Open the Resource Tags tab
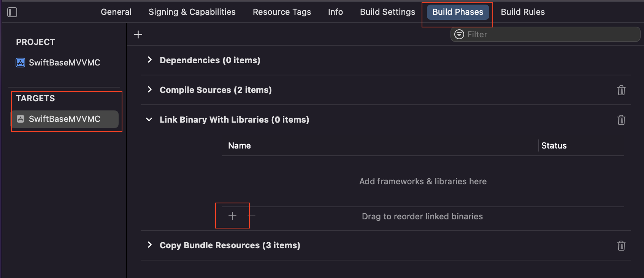The image size is (644, 278). tap(282, 12)
